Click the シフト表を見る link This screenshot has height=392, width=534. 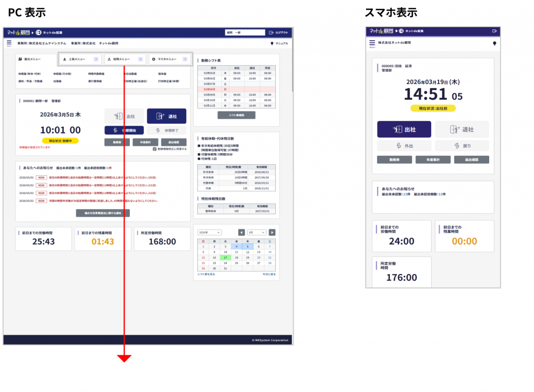(x=207, y=274)
